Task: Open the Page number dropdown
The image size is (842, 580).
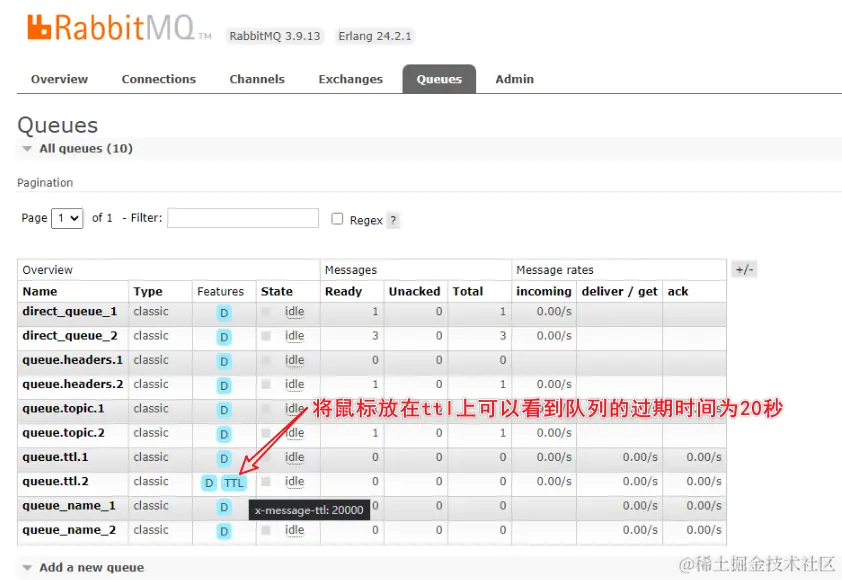Action: point(67,218)
